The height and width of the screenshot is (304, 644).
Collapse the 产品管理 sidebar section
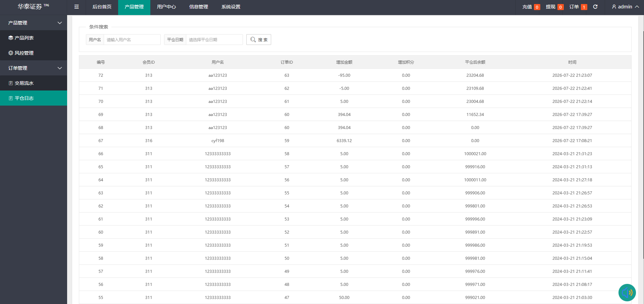[60, 23]
